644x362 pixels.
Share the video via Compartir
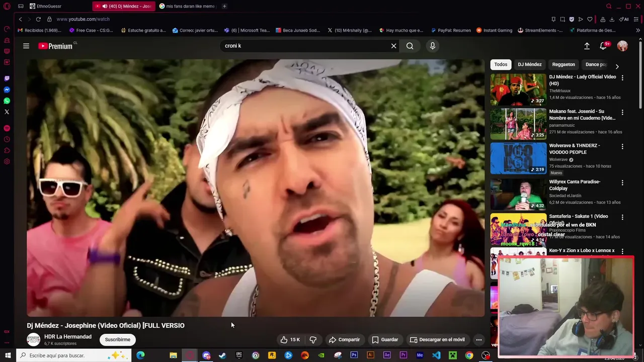[x=344, y=340]
